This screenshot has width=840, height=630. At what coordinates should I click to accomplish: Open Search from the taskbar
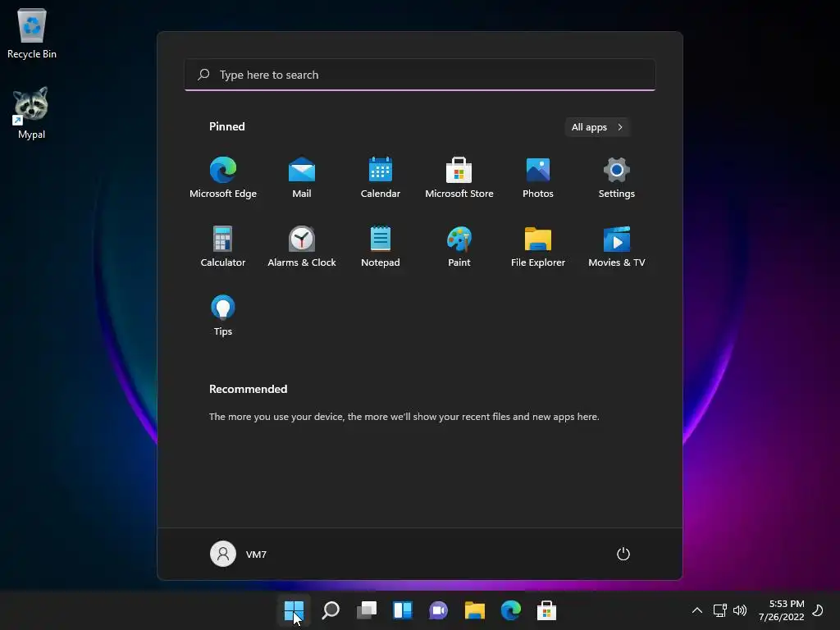[331, 610]
